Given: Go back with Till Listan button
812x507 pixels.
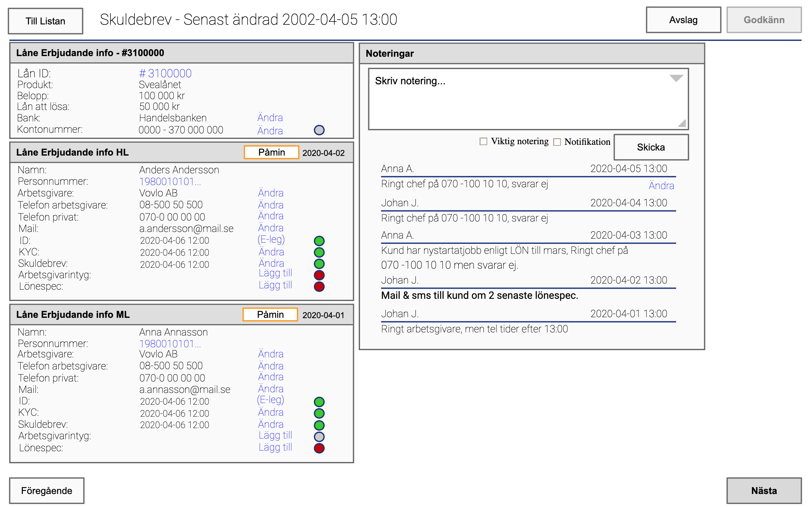Looking at the screenshot, I should coord(46,21).
